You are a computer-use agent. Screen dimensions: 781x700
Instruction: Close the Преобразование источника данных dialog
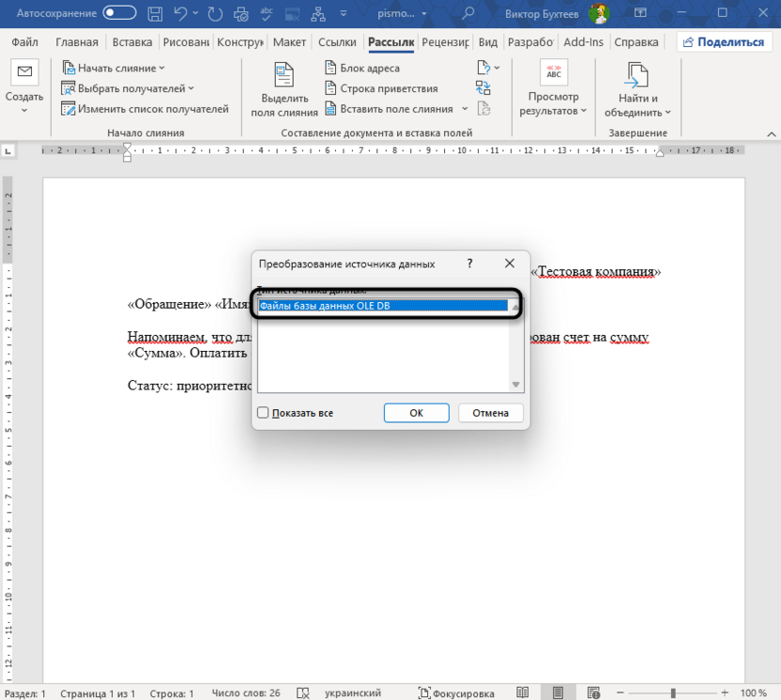[x=510, y=264]
